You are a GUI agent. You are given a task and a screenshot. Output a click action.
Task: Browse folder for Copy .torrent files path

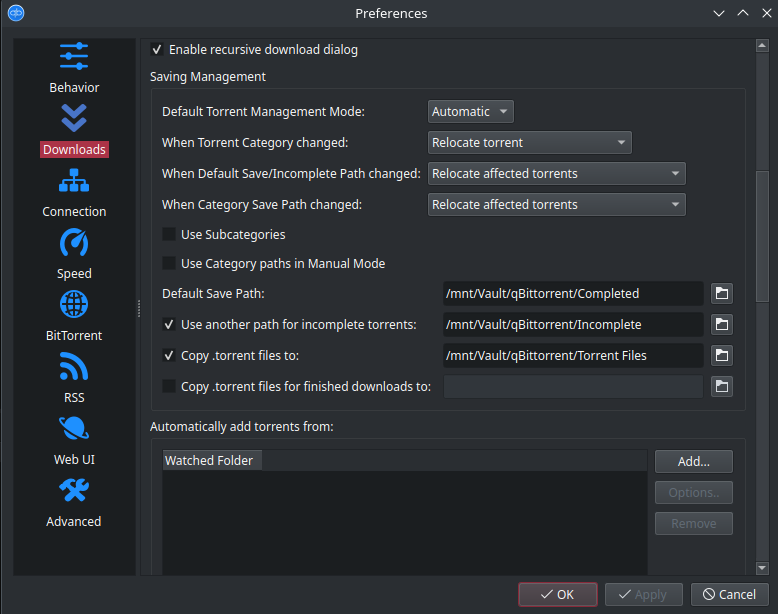tap(721, 355)
